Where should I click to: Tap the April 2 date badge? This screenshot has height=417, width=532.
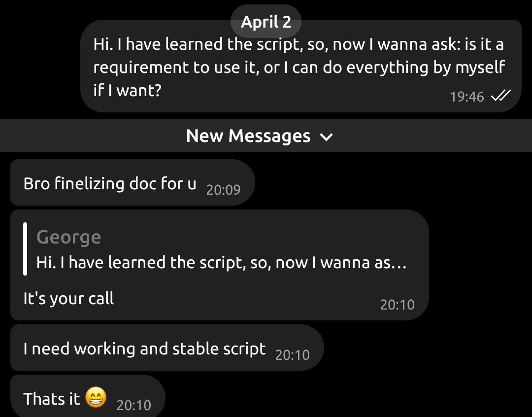(266, 22)
